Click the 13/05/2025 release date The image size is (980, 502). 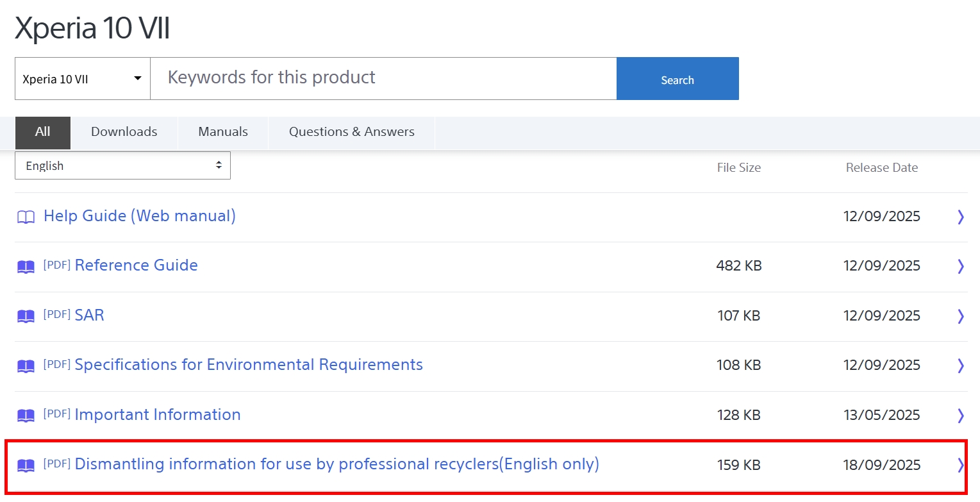click(x=882, y=415)
